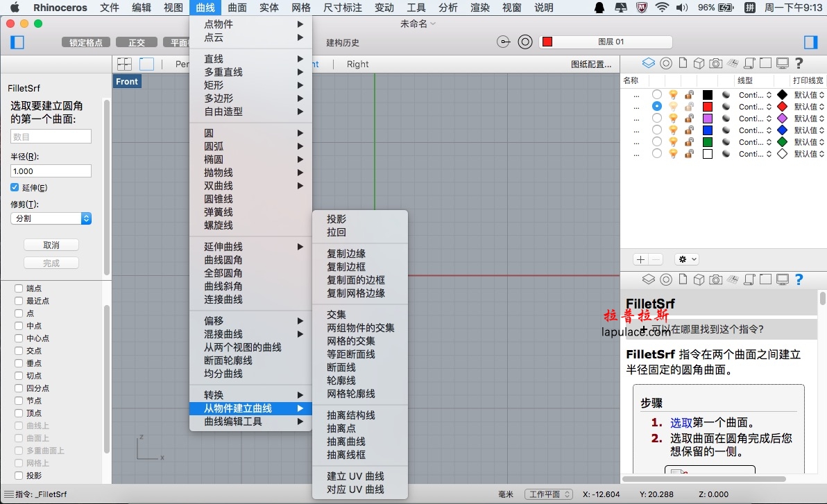Screen dimensions: 827x504
Task: Expand the 工作平面 dropdown in status bar
Action: coord(549,494)
